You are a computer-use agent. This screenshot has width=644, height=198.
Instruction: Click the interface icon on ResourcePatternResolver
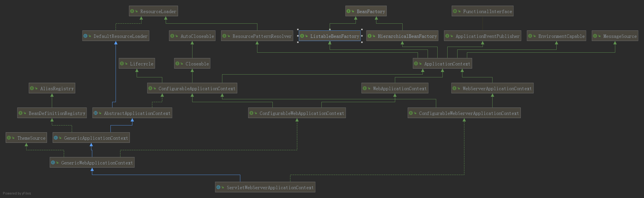click(224, 36)
